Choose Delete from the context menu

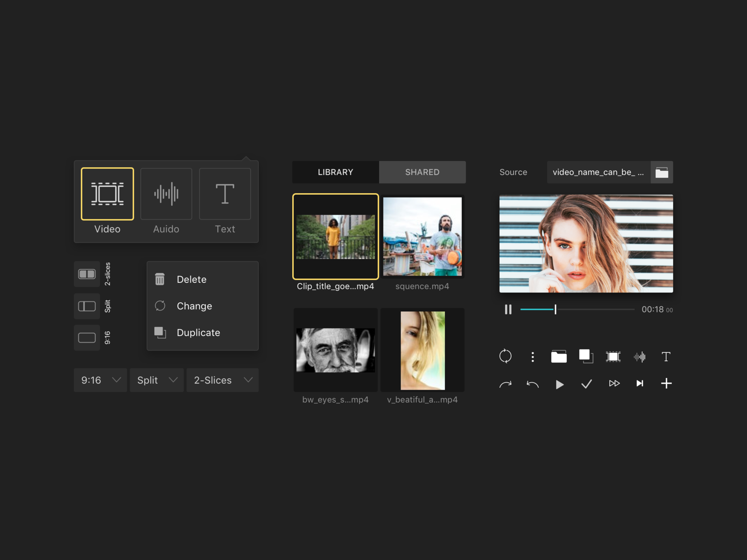[x=191, y=280]
